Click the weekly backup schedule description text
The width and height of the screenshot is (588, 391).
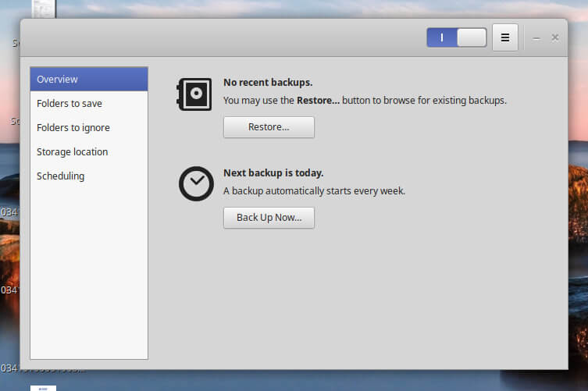point(314,190)
